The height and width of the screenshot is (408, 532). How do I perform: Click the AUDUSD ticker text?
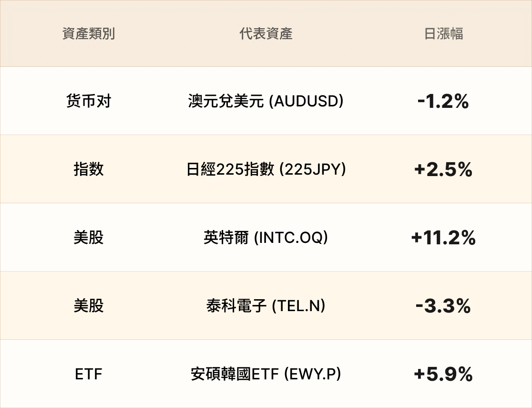tap(307, 101)
